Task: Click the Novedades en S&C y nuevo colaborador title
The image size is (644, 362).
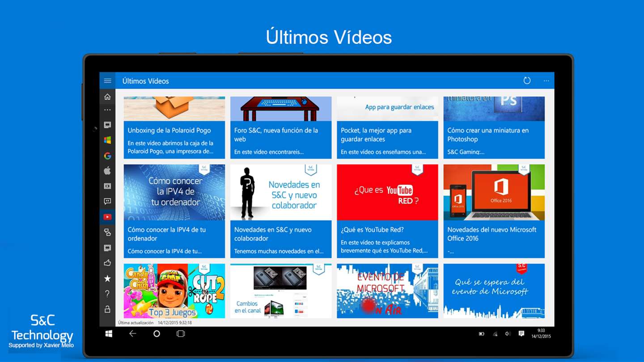Action: point(273,234)
